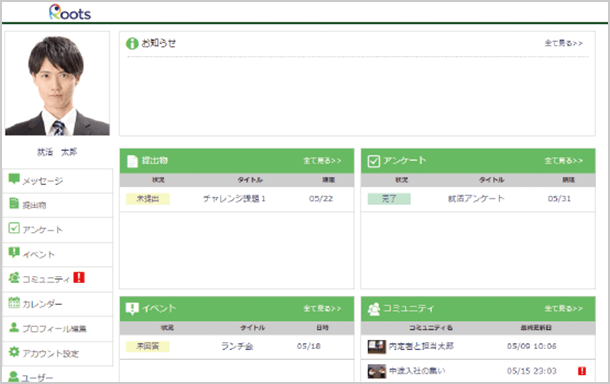Viewport: 610px width, 384px height.
Task: Open メッセージ from the sidebar menu
Action: [x=58, y=181]
